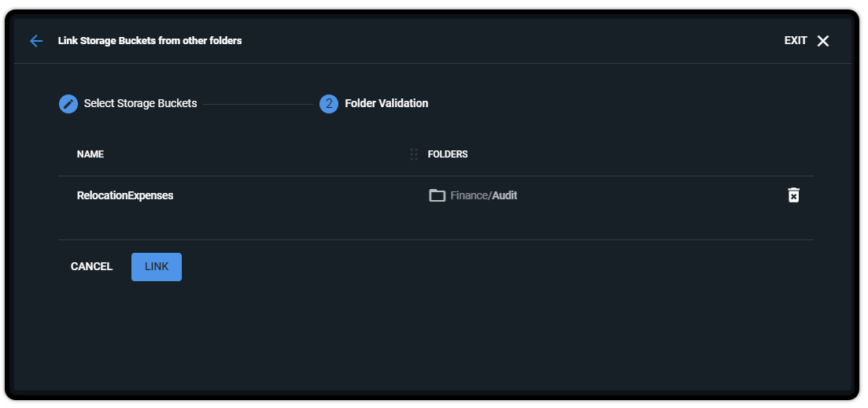Click the NAME column header
Viewport: 868px width, 408px height.
pyautogui.click(x=90, y=154)
